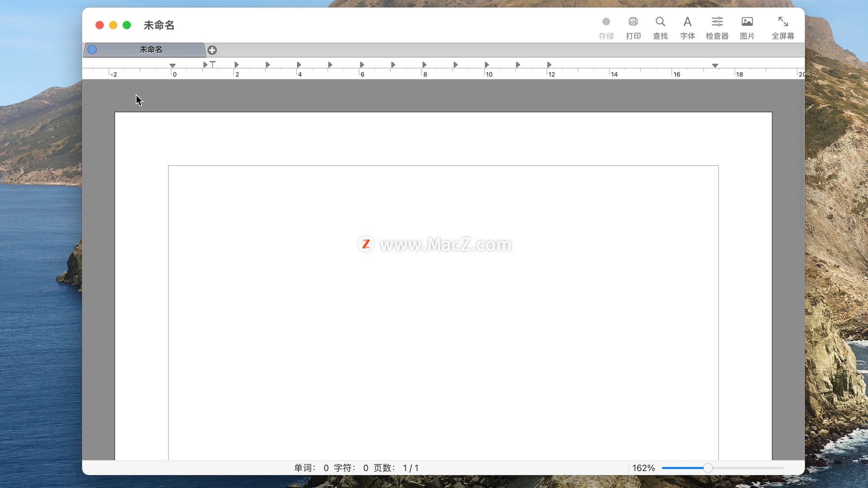Select the tab stop at ruler mark 2
Screen dimensions: 868x488
click(236, 65)
